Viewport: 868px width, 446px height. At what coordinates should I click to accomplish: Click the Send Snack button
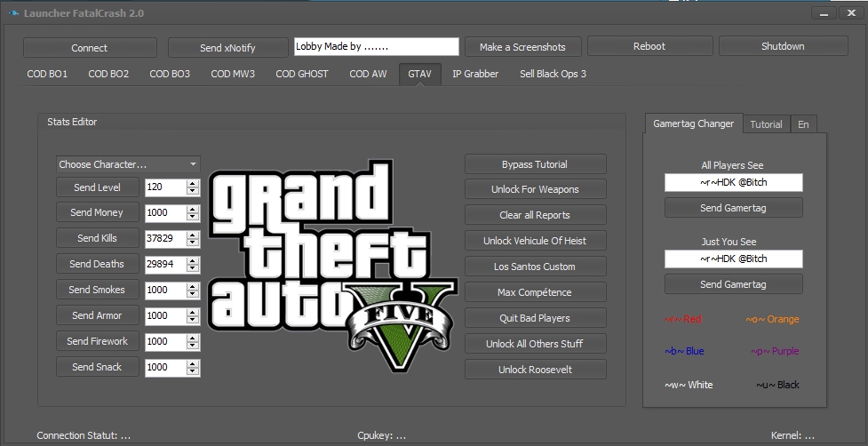coord(97,367)
